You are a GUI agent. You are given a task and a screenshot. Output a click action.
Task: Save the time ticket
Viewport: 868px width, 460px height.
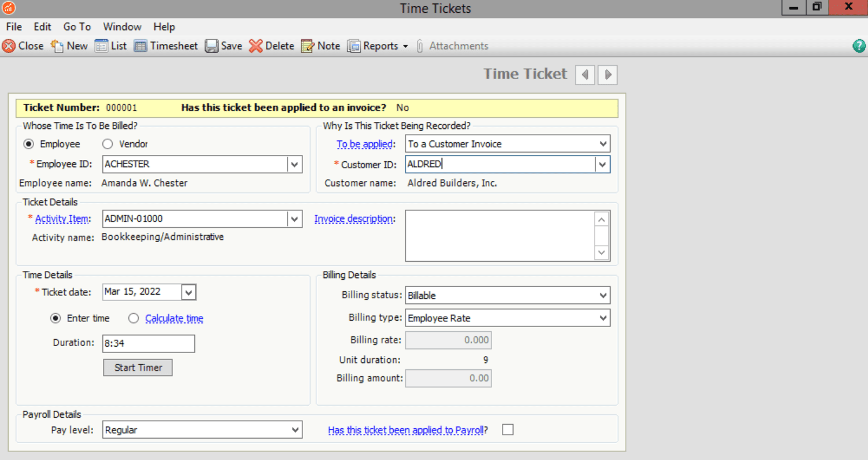coord(224,46)
